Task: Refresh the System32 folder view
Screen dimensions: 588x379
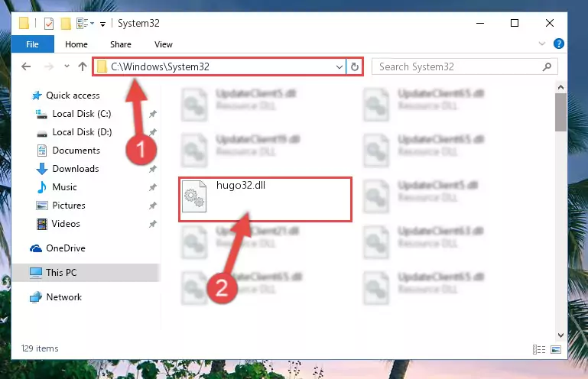Action: (354, 67)
